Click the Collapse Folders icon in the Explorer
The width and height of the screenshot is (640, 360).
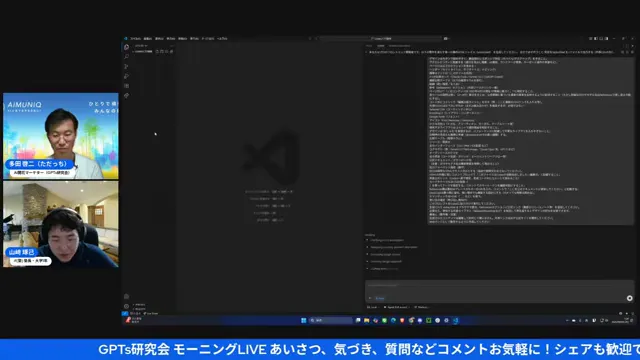171,52
